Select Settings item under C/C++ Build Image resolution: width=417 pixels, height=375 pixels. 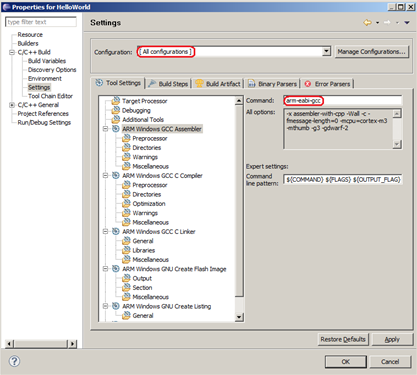tap(39, 87)
